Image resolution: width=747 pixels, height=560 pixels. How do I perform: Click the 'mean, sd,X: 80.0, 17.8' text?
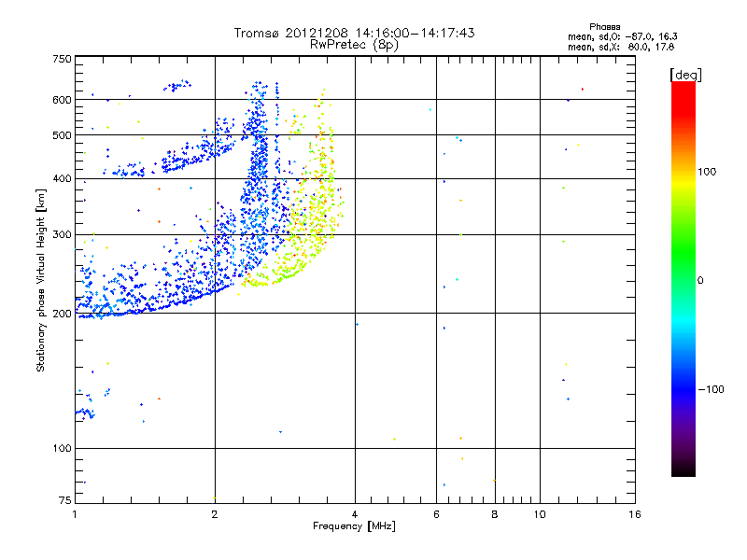coord(621,47)
